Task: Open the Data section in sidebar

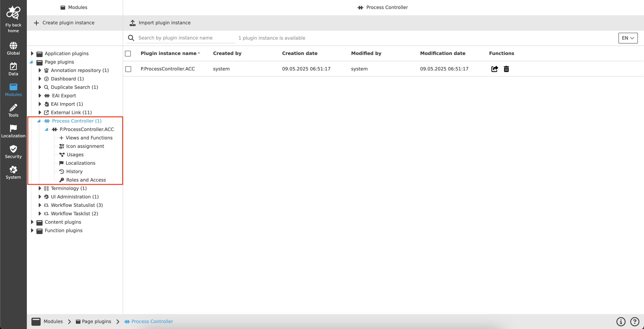Action: coord(13,69)
